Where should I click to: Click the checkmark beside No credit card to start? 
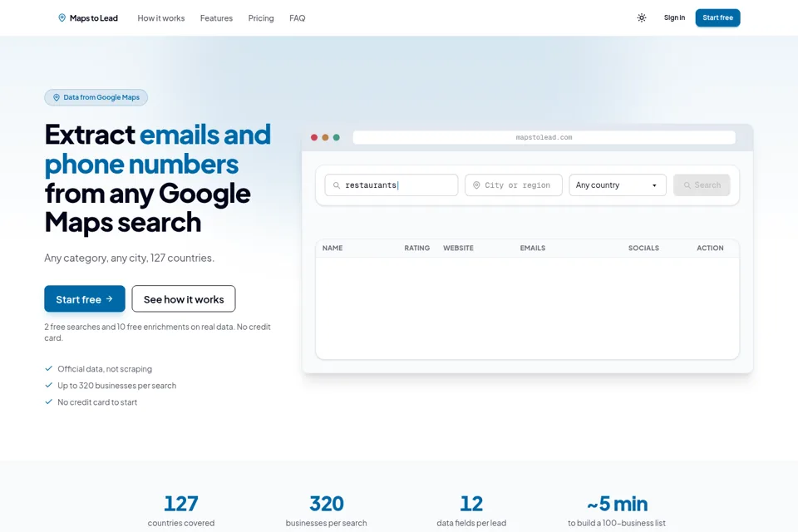click(49, 401)
